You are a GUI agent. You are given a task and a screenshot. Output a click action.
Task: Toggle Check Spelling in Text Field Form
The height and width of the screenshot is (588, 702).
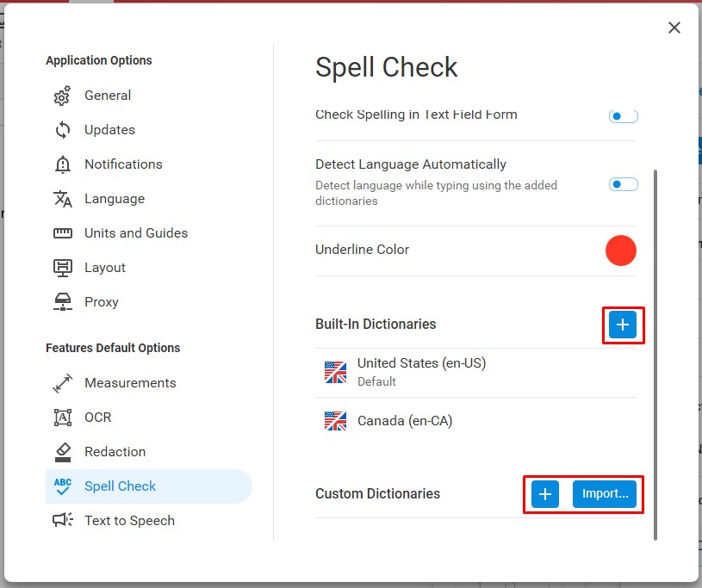(624, 116)
